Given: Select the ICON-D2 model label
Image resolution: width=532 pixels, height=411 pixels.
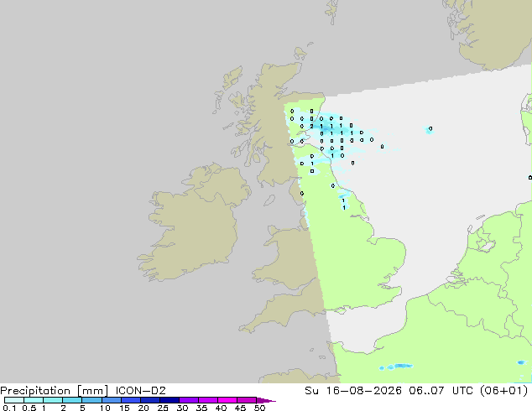Looking at the screenshot, I should (140, 391).
